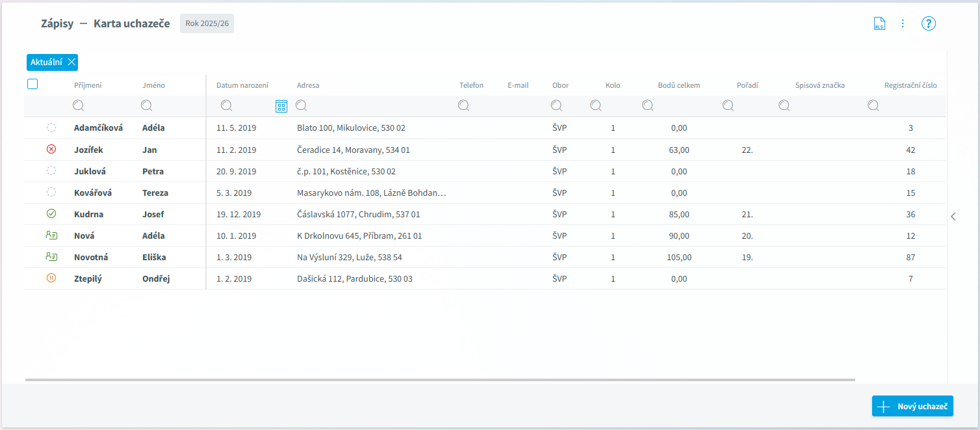Click the dashed status icon for Adamčíková
980x430 pixels.
click(x=51, y=128)
